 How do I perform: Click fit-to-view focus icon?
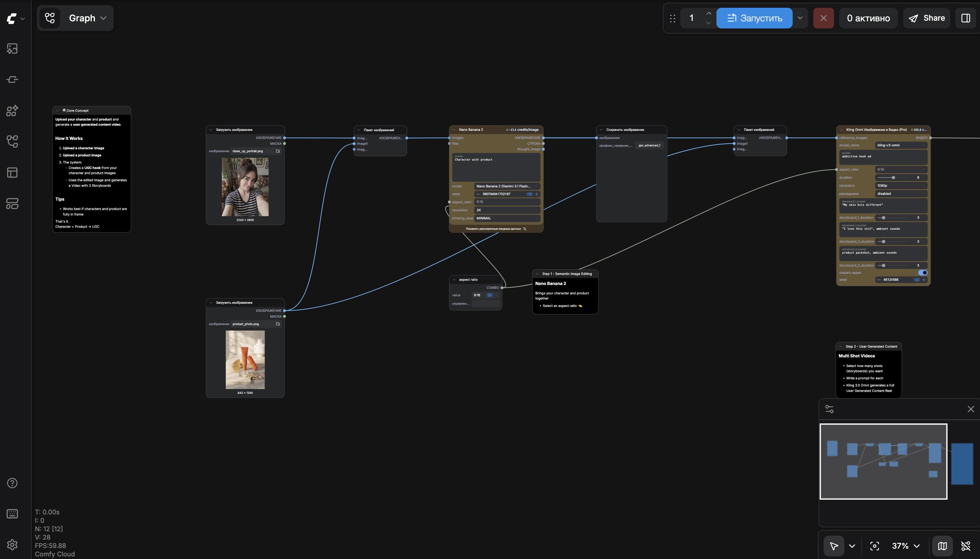pos(874,546)
